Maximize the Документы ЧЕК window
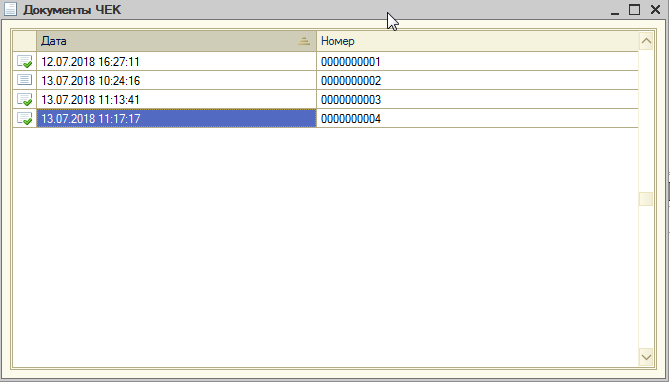Viewport: 670px width, 383px height. point(635,9)
